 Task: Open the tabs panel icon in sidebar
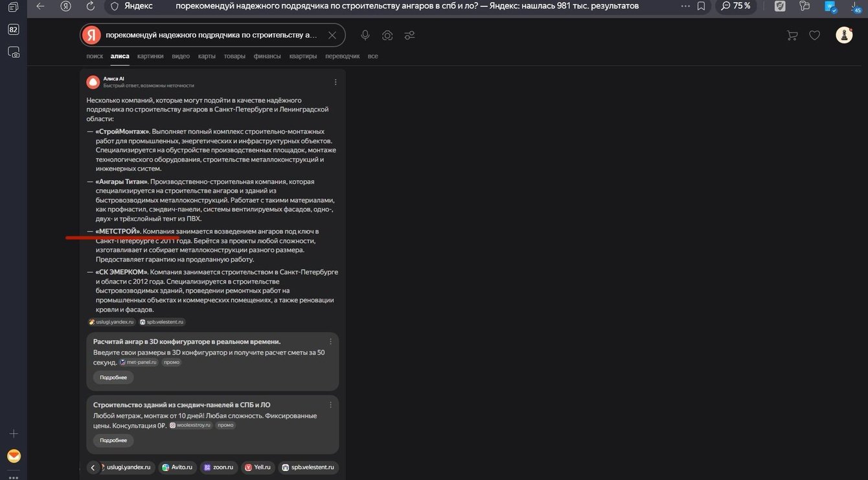click(13, 6)
